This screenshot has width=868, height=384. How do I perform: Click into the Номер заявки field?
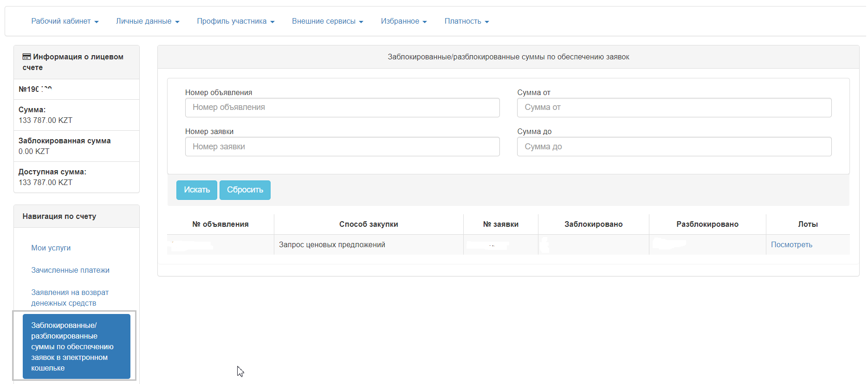tap(342, 147)
